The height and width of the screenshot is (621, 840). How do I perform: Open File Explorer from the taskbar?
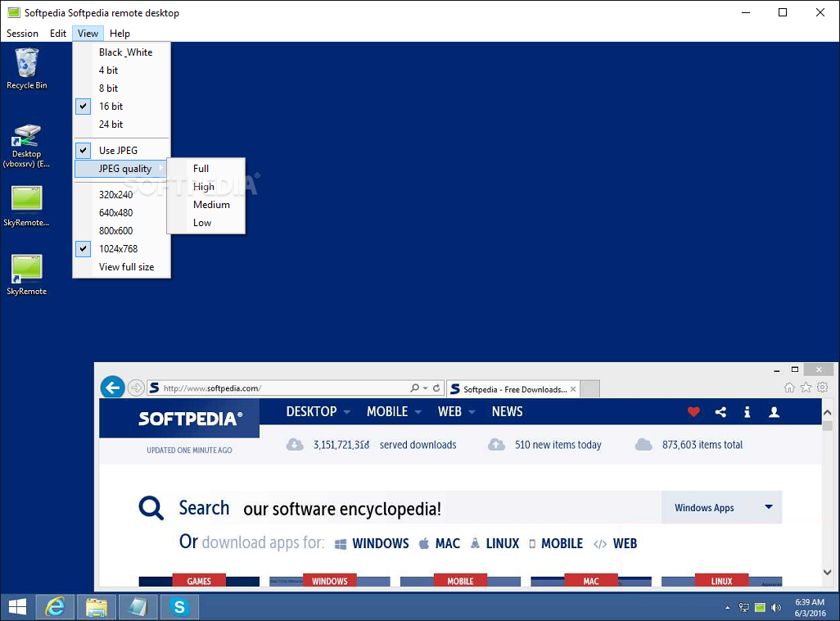(97, 607)
